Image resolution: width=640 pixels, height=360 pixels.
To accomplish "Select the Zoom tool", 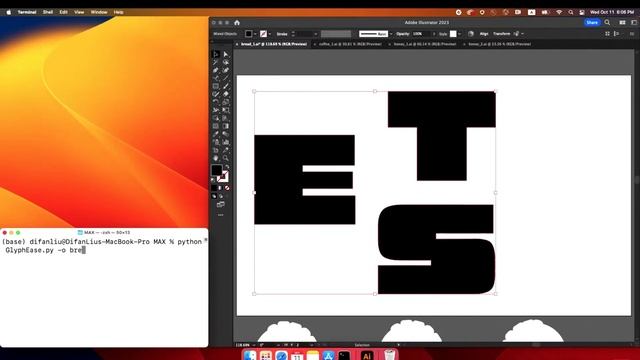I will coord(226,158).
